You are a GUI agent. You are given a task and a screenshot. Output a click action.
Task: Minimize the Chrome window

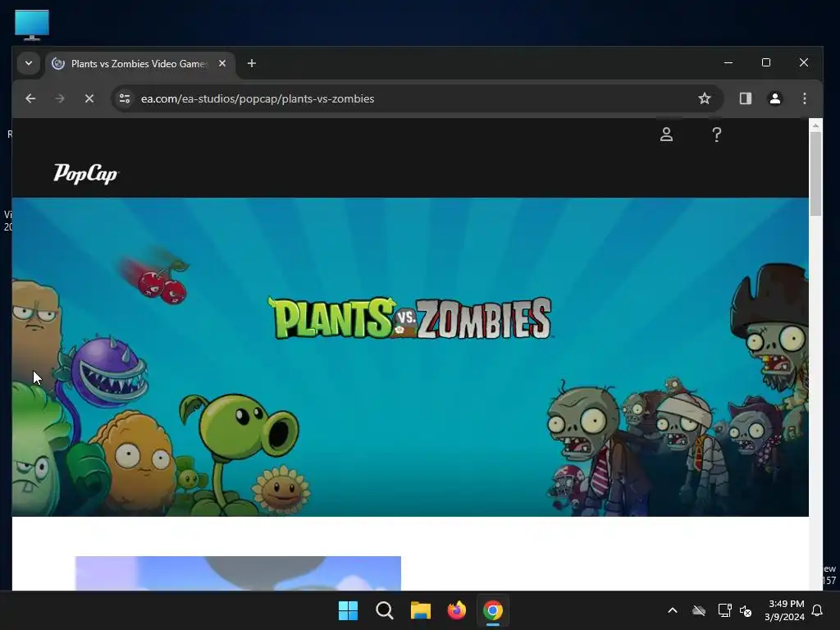(x=728, y=62)
